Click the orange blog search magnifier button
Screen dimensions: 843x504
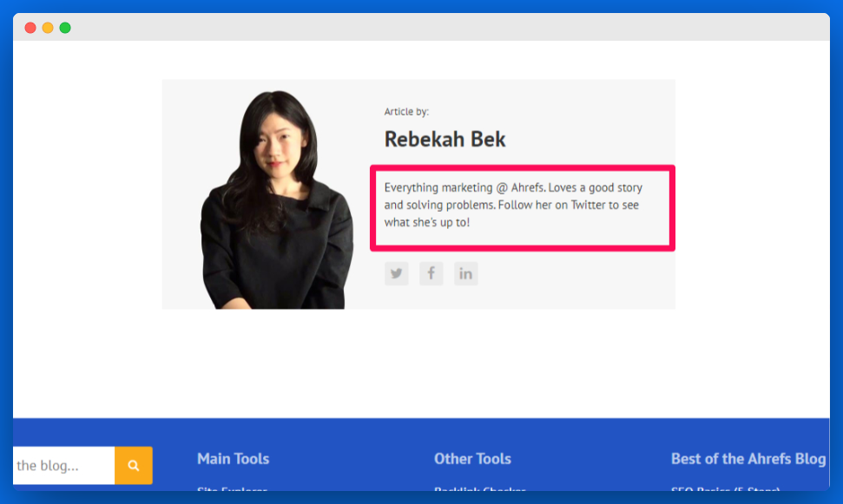(x=134, y=465)
